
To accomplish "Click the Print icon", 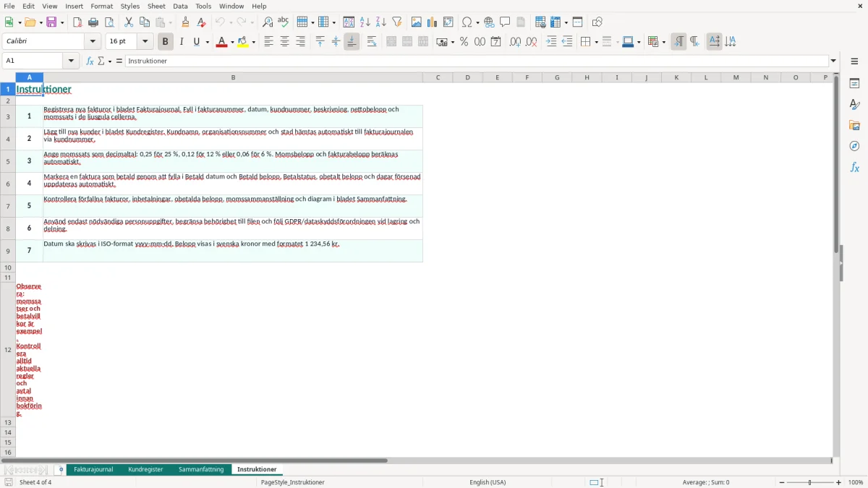I will (93, 22).
